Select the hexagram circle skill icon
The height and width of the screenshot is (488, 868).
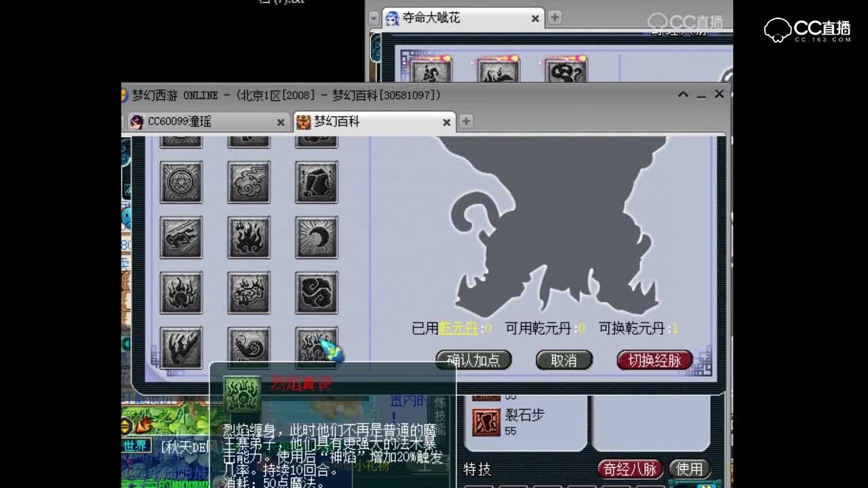click(x=181, y=182)
